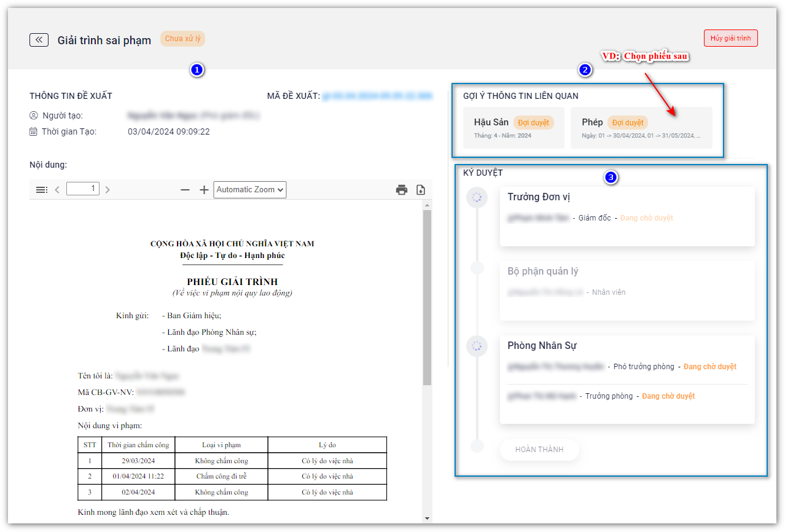Screen dimensions: 785x532
Task: Zoom out the PDF document
Action: [x=185, y=190]
